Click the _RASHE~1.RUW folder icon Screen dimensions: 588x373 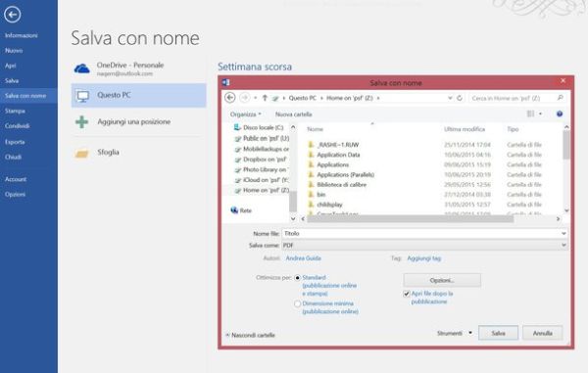pyautogui.click(x=311, y=144)
